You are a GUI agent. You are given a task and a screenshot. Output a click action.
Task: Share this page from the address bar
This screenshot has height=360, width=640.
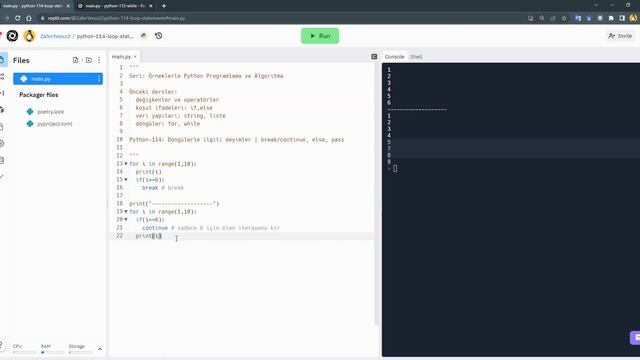click(553, 18)
